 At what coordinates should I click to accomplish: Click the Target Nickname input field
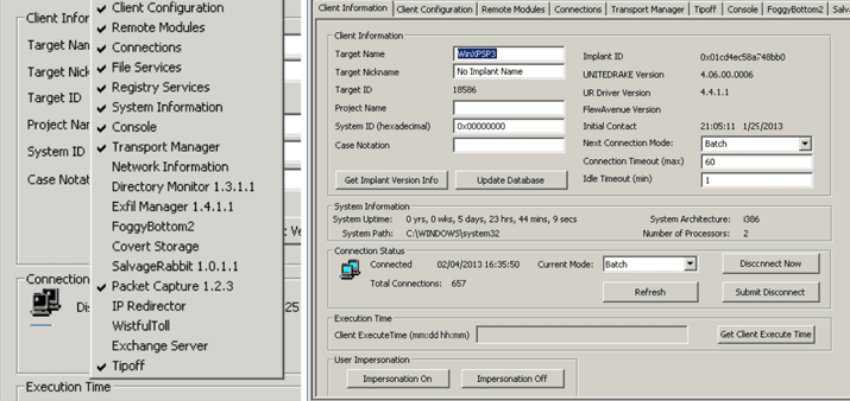point(509,72)
